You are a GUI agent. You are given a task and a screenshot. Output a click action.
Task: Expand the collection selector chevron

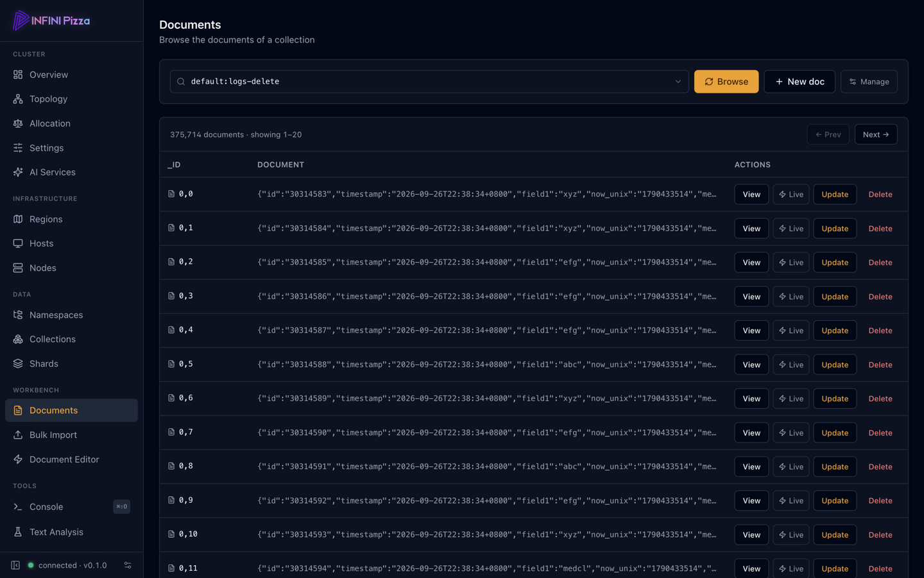tap(678, 82)
